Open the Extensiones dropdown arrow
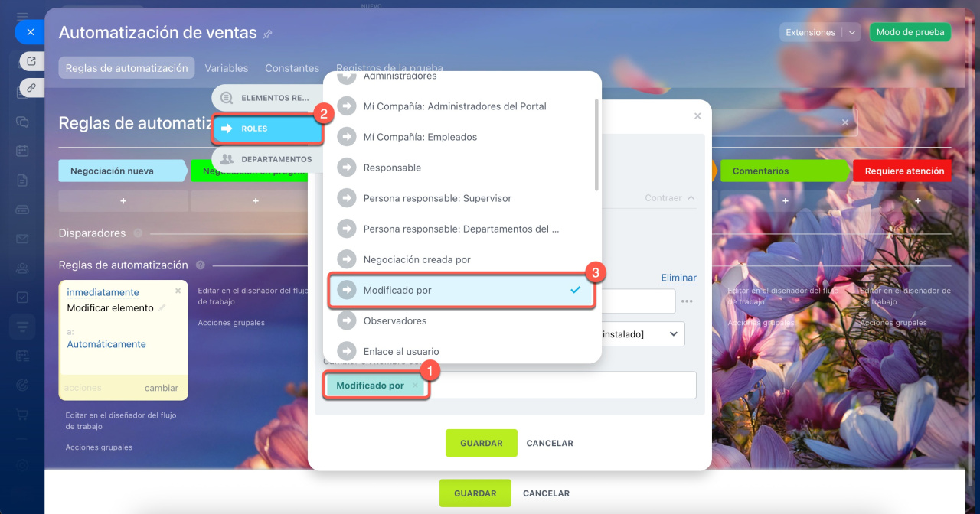 (852, 32)
